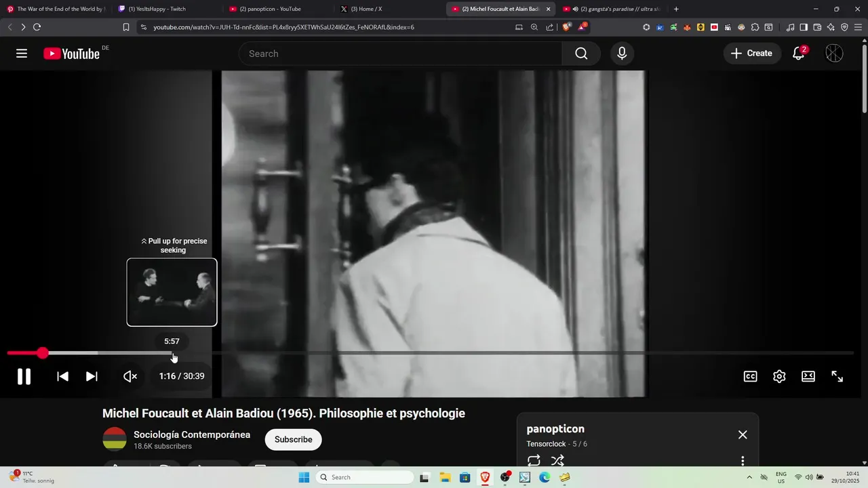The image size is (868, 488).
Task: Open Brave Leo AI sparkle icon
Action: coord(831,27)
